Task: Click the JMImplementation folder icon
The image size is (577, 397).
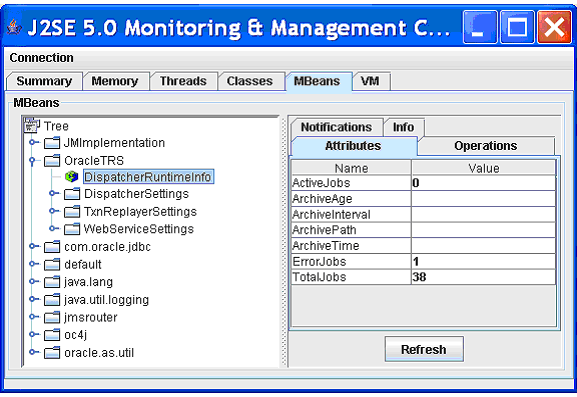Action: pos(52,143)
